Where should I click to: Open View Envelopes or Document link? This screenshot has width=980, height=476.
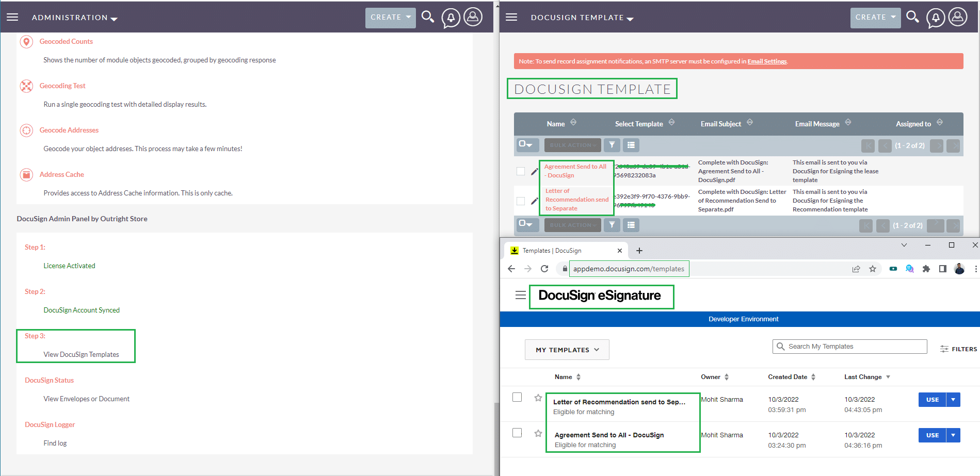click(x=86, y=399)
